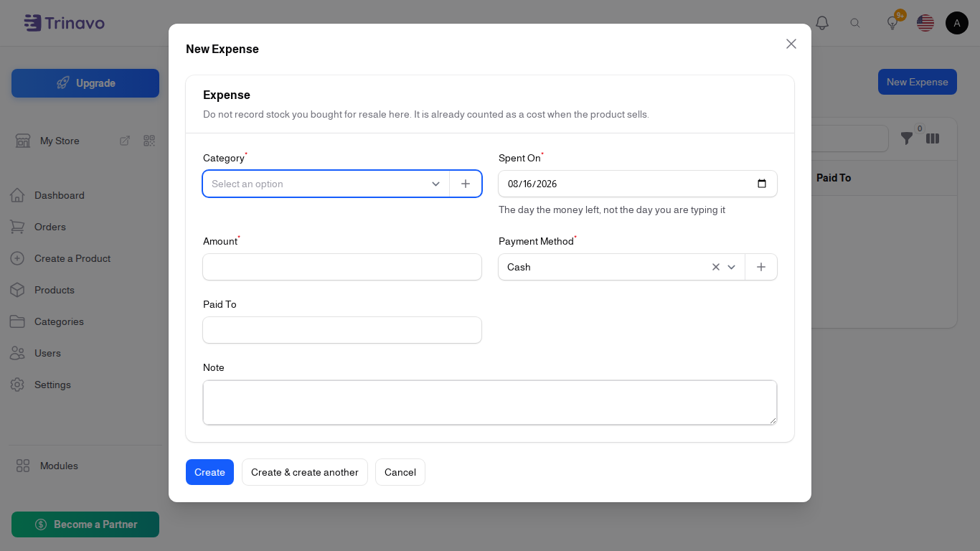Screen dimensions: 980x551
Task: Click the Cash payment method box
Action: point(621,267)
